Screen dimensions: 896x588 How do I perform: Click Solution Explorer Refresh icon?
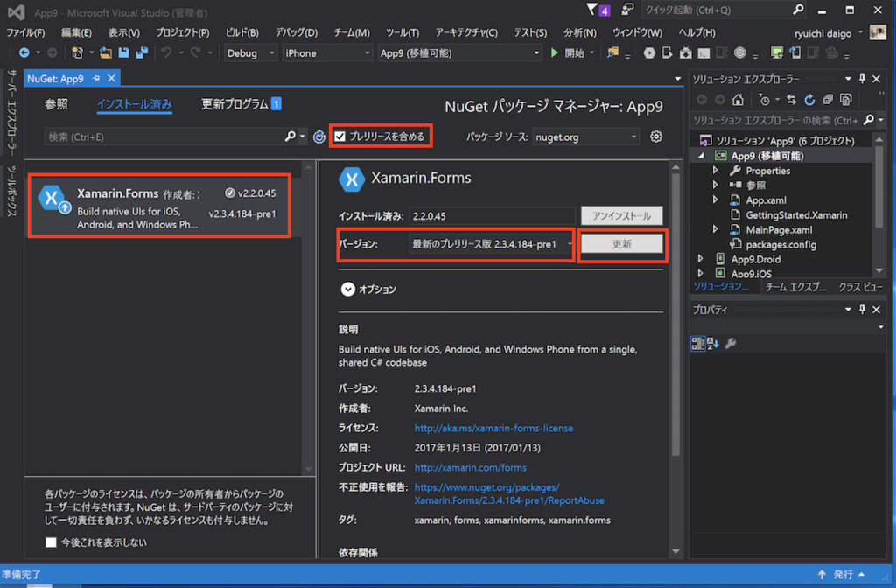(809, 100)
